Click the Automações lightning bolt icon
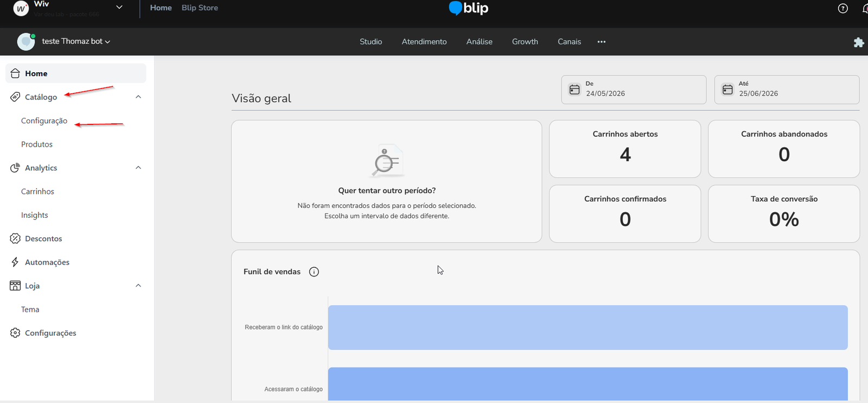This screenshot has height=403, width=868. pos(15,262)
